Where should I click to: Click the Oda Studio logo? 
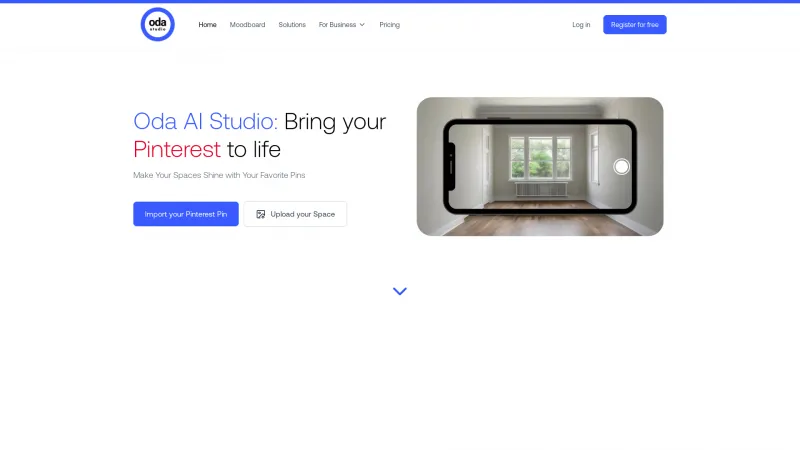[x=158, y=24]
